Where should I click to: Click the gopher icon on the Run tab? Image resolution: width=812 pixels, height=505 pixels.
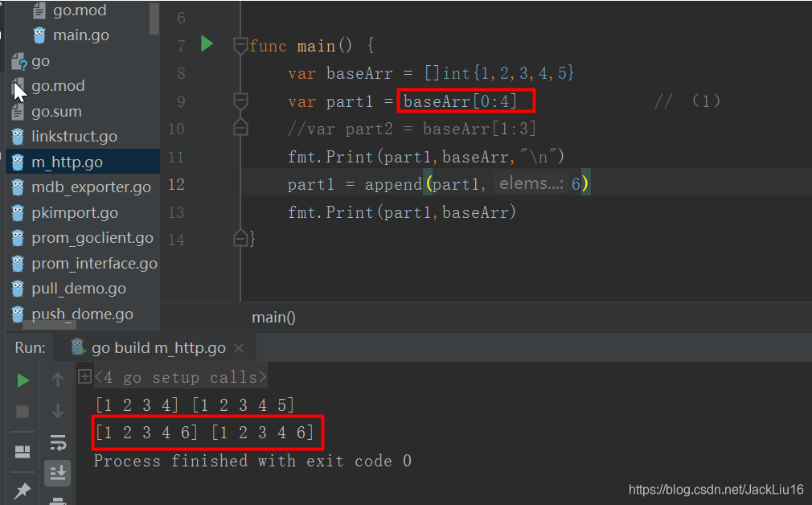(x=78, y=348)
